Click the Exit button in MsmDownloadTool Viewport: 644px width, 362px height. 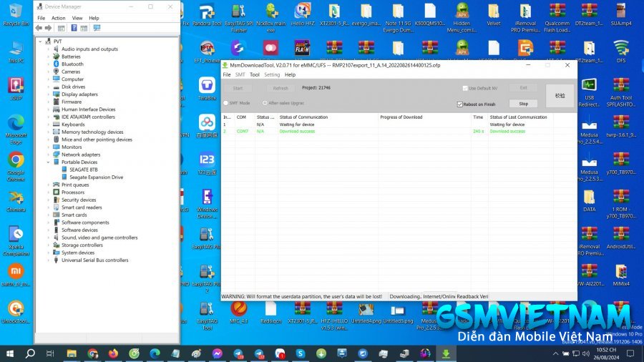coord(523,88)
